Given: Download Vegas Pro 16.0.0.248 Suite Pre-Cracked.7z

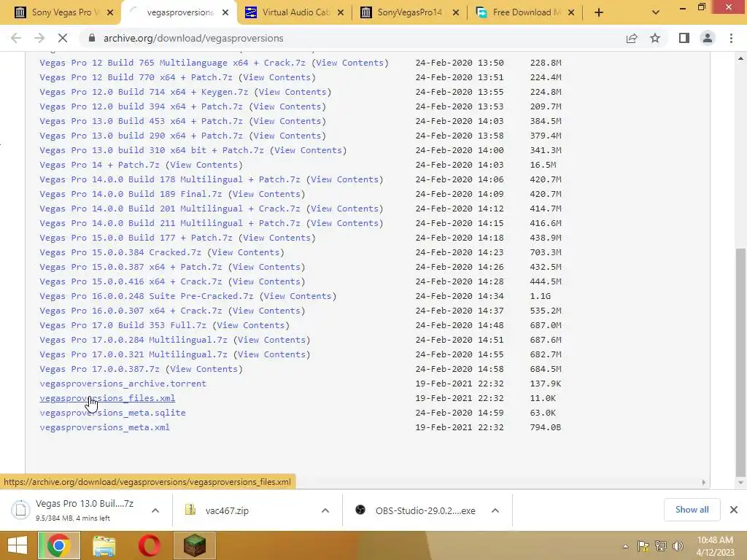Looking at the screenshot, I should tap(146, 296).
